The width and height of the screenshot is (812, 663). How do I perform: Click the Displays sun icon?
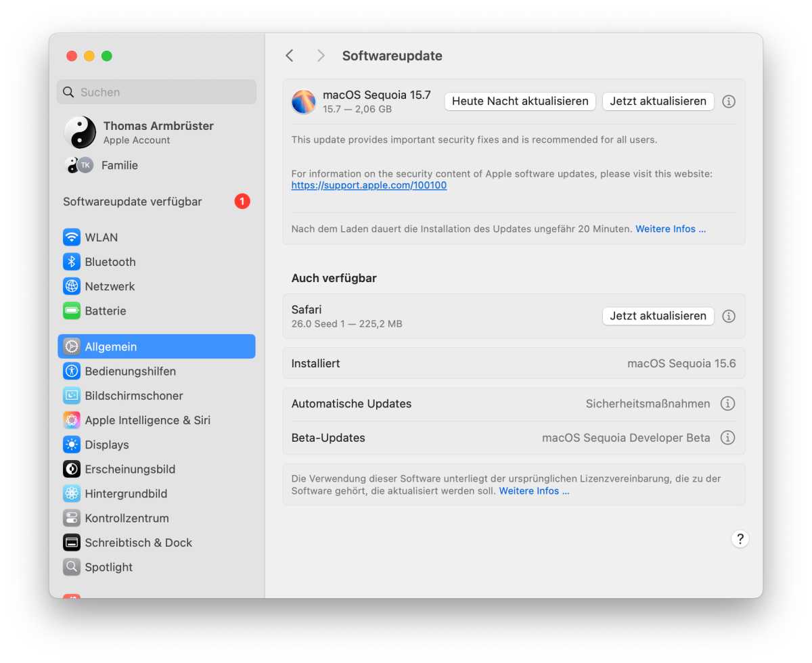72,444
